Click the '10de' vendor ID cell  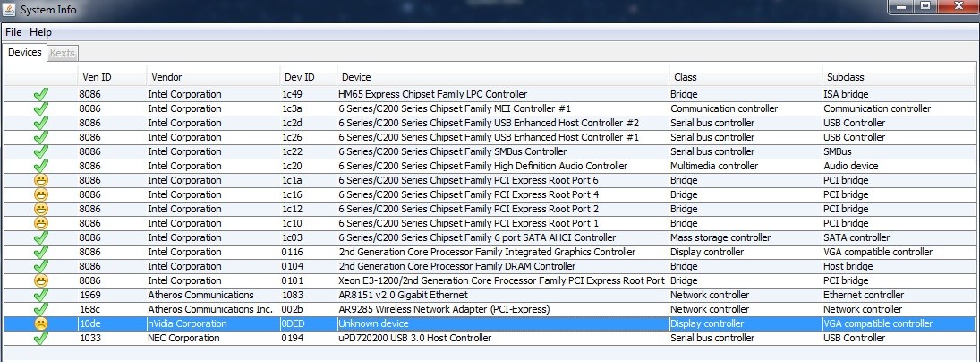coord(112,323)
